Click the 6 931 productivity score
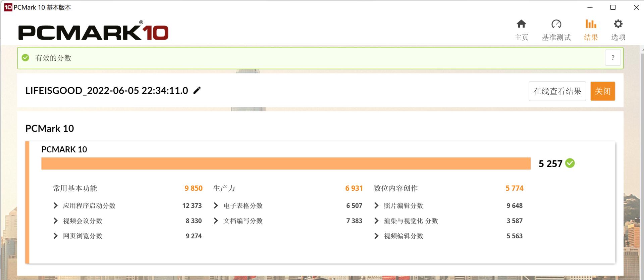 354,188
